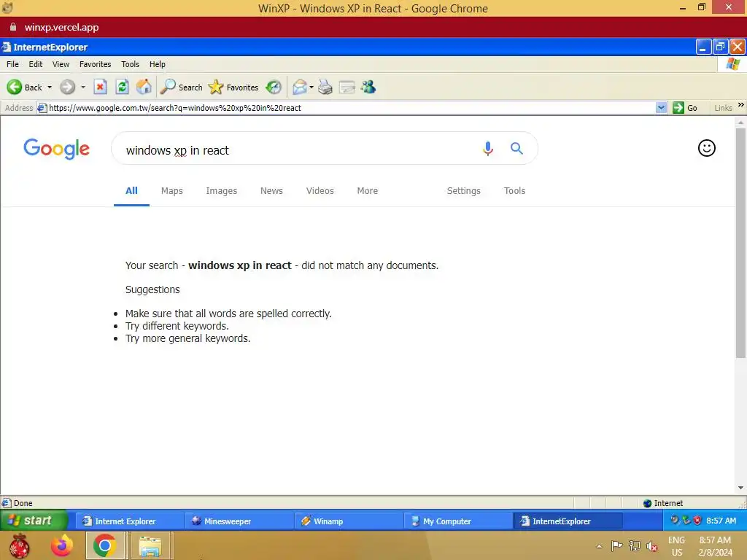
Task: Switch to the Videos tab
Action: tap(320, 191)
